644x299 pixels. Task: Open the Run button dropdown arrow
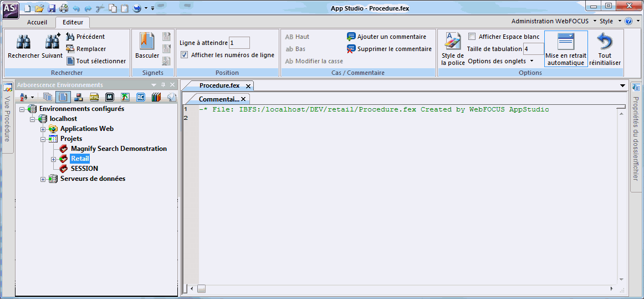146,8
